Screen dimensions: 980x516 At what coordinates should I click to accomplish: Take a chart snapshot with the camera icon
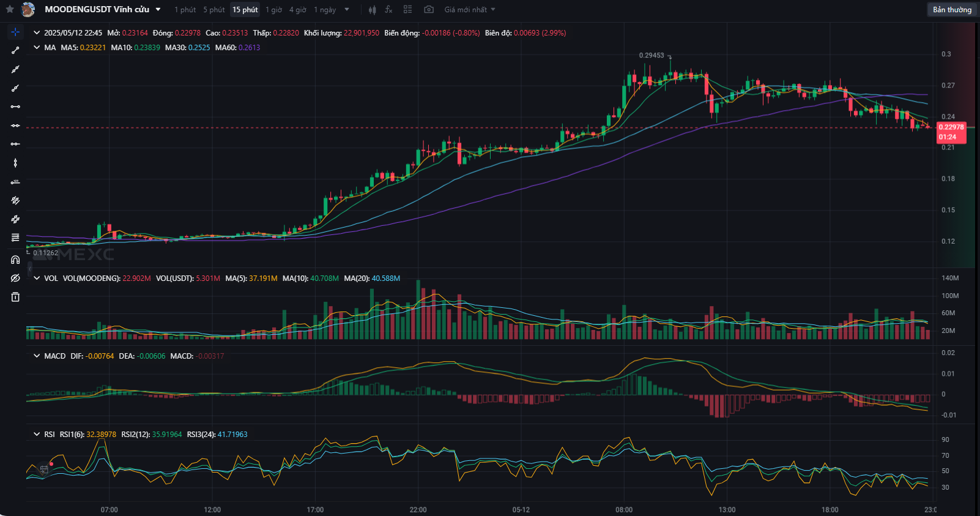(429, 10)
